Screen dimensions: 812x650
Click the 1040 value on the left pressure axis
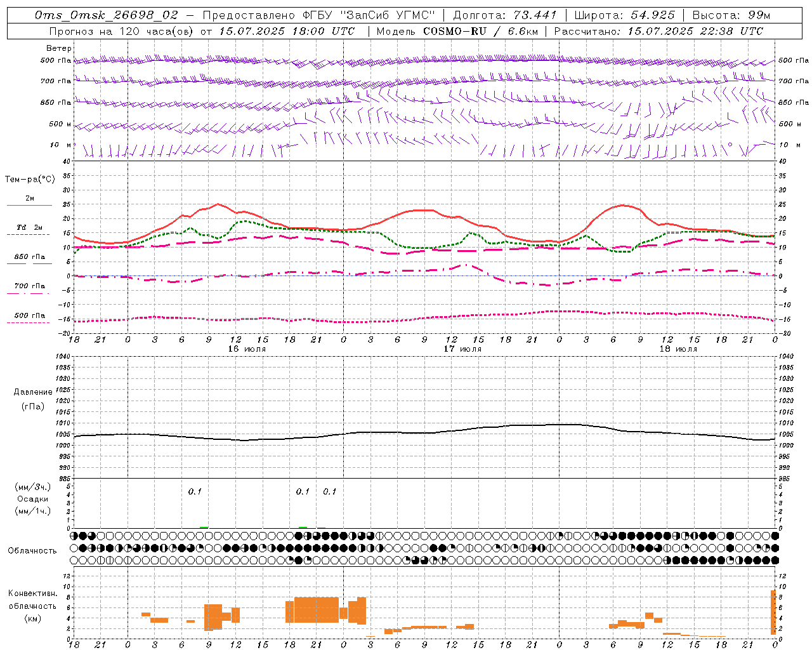click(62, 357)
